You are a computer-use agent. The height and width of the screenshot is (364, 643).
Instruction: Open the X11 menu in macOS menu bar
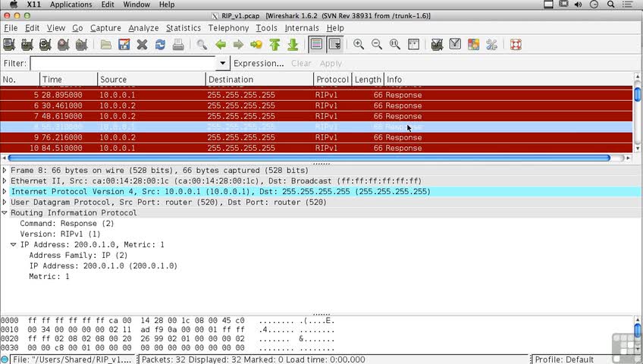[x=33, y=5]
